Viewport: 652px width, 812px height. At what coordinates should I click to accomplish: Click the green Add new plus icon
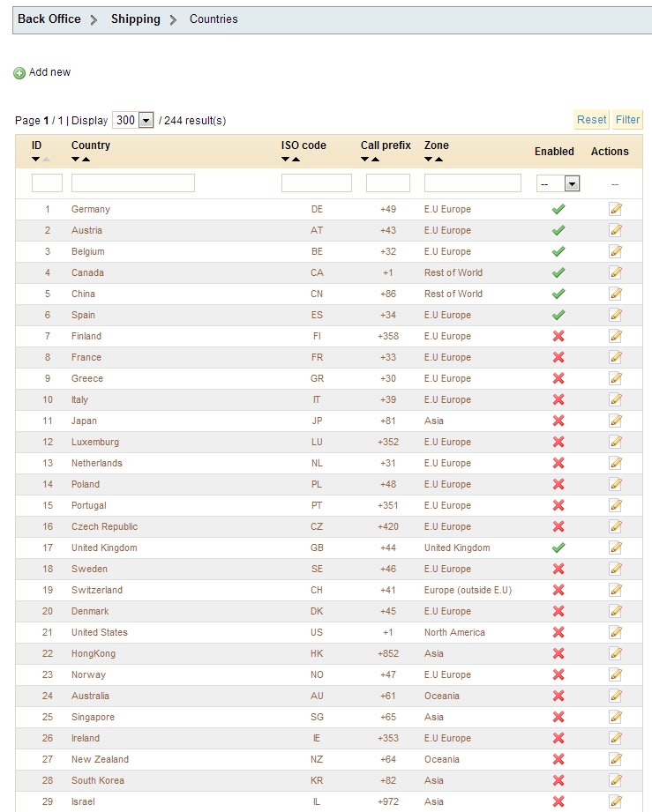pos(19,73)
